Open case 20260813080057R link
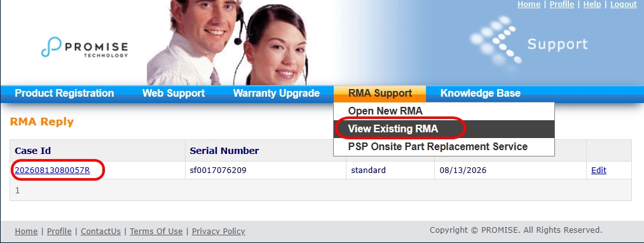The height and width of the screenshot is (243, 644). pos(52,170)
